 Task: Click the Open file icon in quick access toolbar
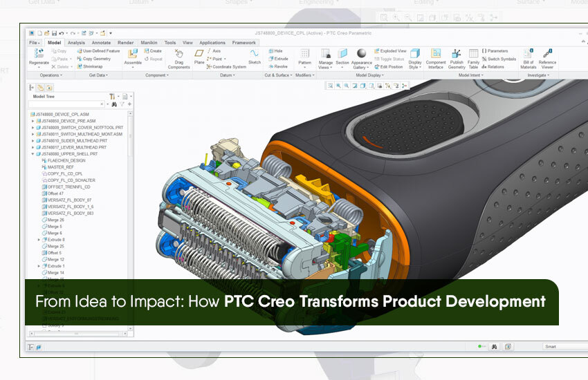coord(46,33)
